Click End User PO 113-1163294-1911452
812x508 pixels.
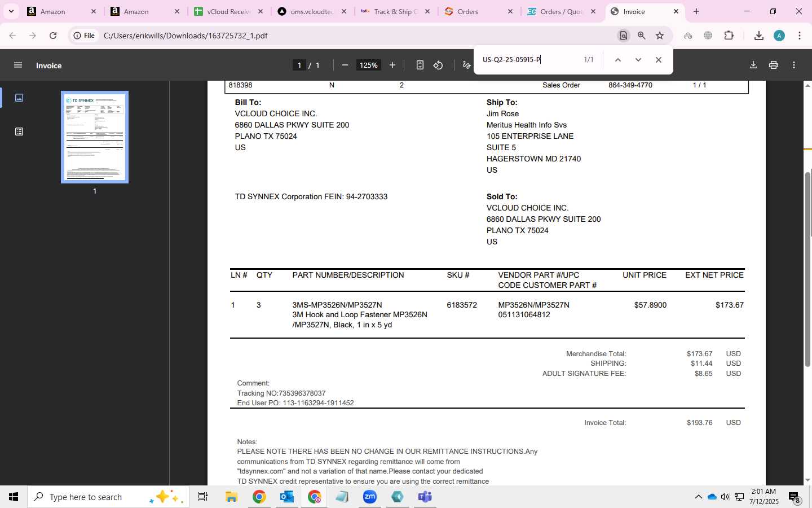click(295, 403)
